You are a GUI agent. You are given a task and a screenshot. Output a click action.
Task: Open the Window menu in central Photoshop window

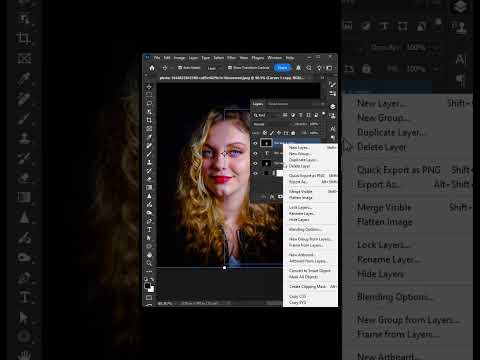(275, 58)
